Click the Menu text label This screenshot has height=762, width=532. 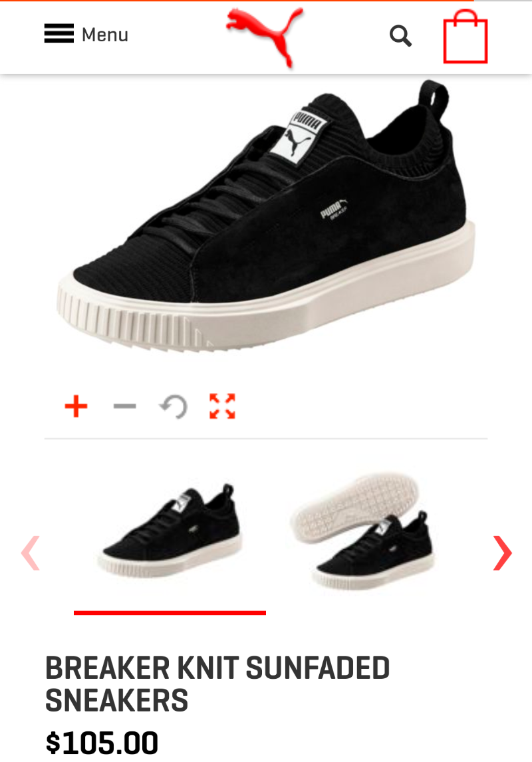pos(105,35)
